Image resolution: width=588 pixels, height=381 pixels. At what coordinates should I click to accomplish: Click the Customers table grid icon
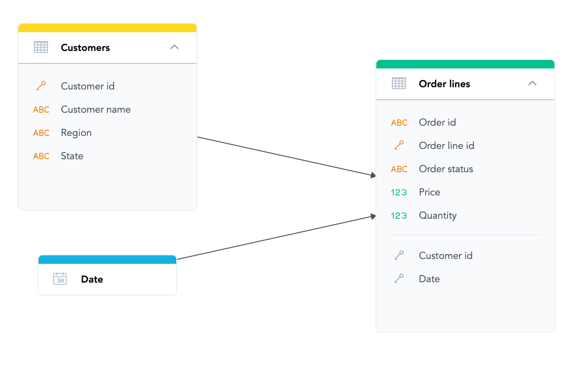pos(41,47)
